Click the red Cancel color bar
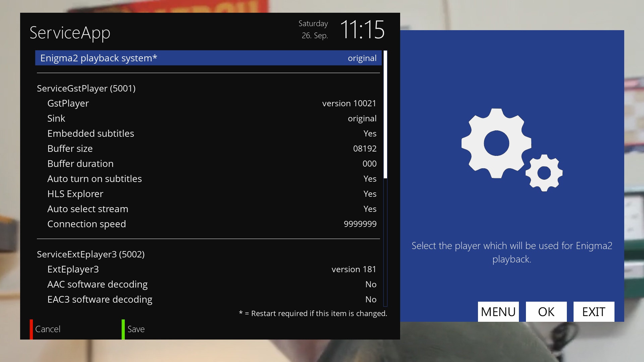 [x=31, y=329]
